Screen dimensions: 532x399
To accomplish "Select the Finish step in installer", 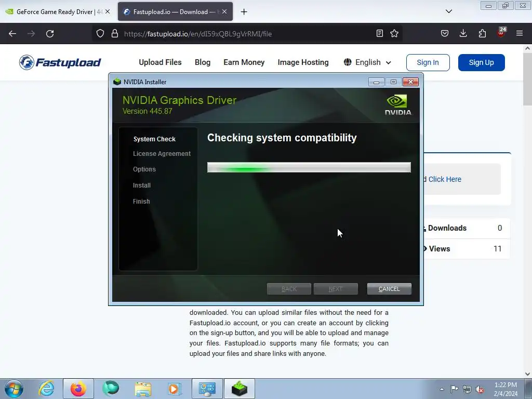I will [x=141, y=201].
